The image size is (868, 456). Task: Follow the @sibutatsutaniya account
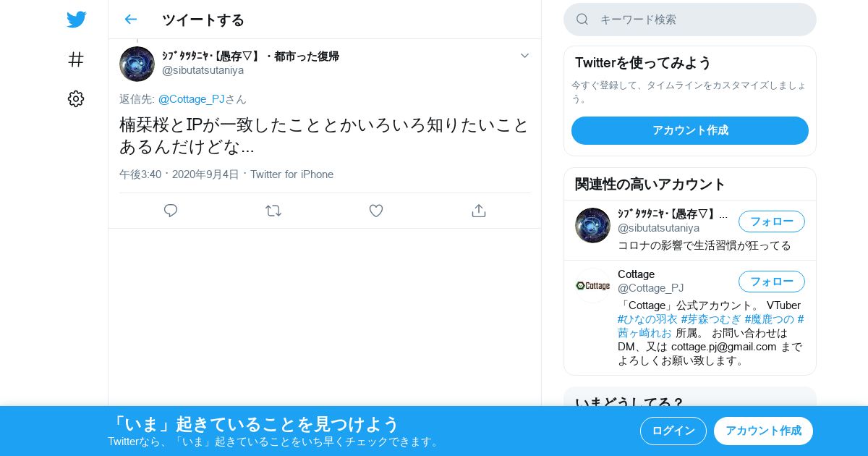point(772,221)
